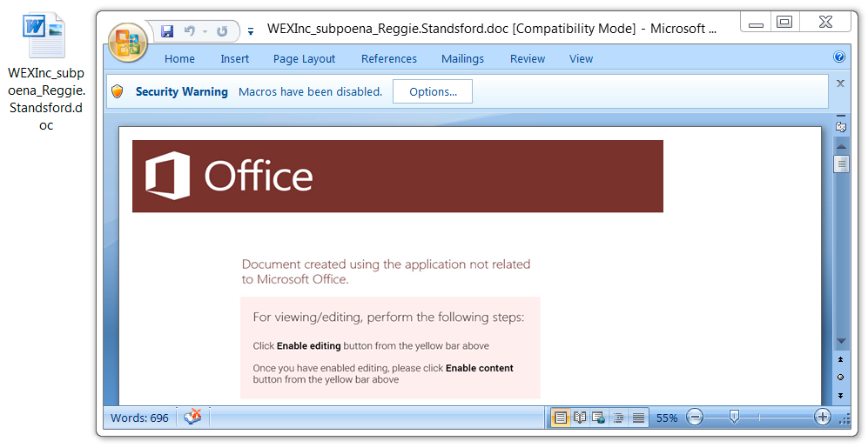Click the Select Browse Object circle button
Image resolution: width=868 pixels, height=448 pixels.
[x=841, y=378]
